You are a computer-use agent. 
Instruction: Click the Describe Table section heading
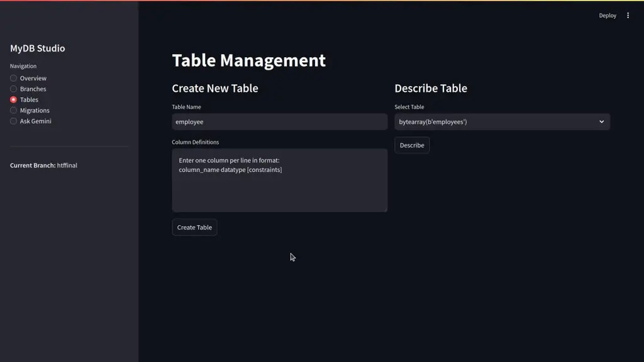pos(431,88)
